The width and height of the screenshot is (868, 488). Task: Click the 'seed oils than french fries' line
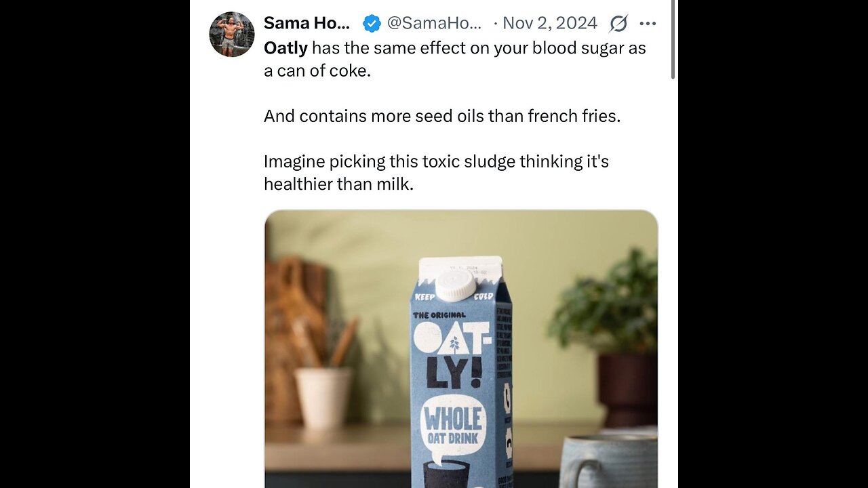(442, 116)
